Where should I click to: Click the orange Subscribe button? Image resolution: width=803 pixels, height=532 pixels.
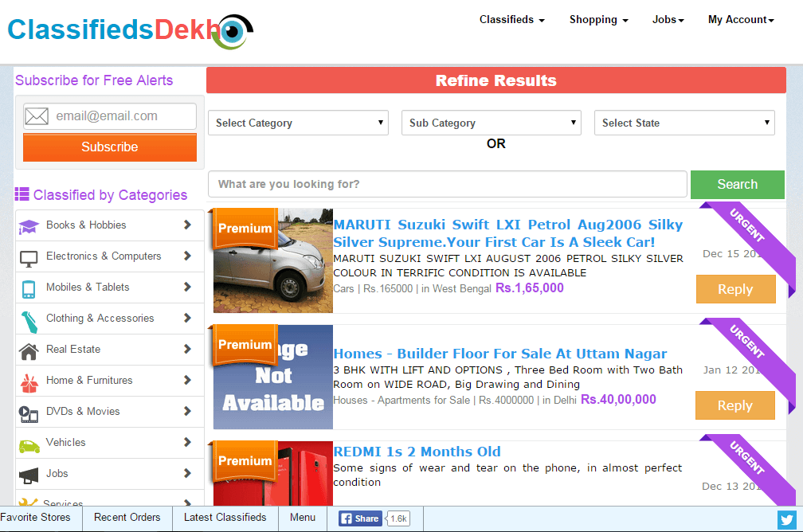(x=110, y=147)
